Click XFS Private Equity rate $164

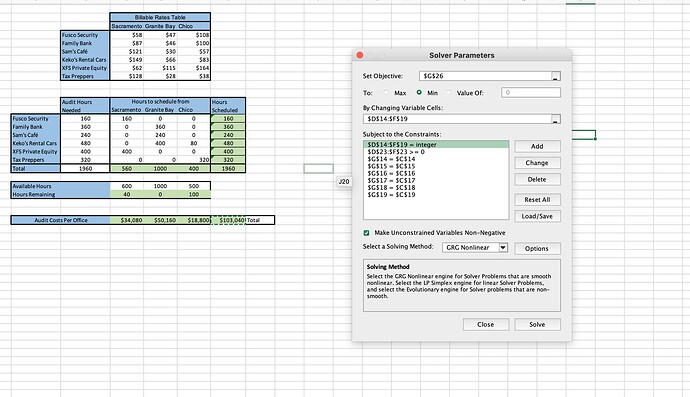pyautogui.click(x=194, y=68)
